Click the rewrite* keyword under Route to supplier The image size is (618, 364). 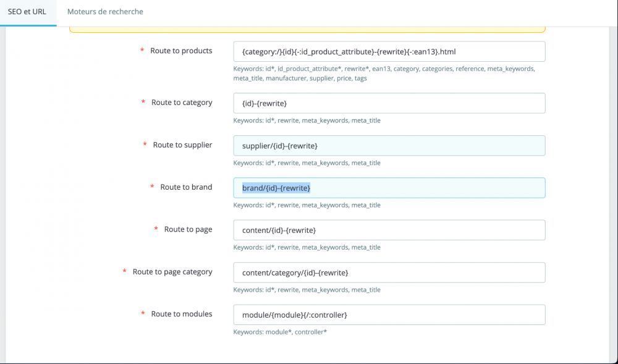[x=290, y=163]
